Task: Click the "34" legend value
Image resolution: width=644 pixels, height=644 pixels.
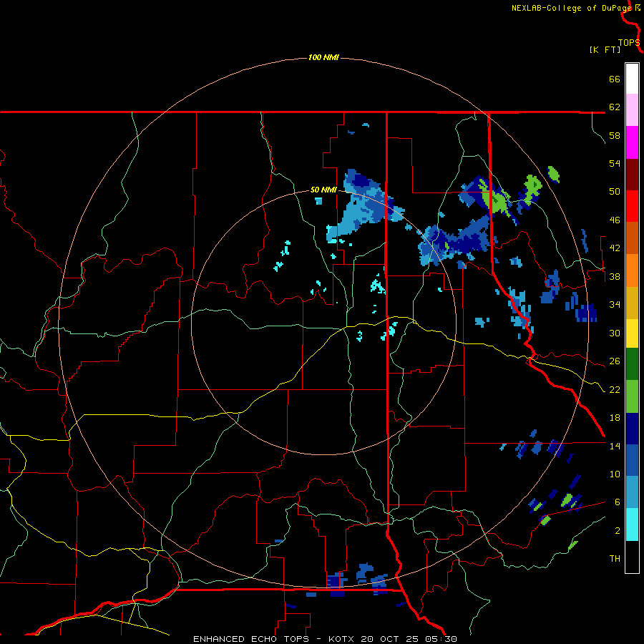Action: coord(615,305)
